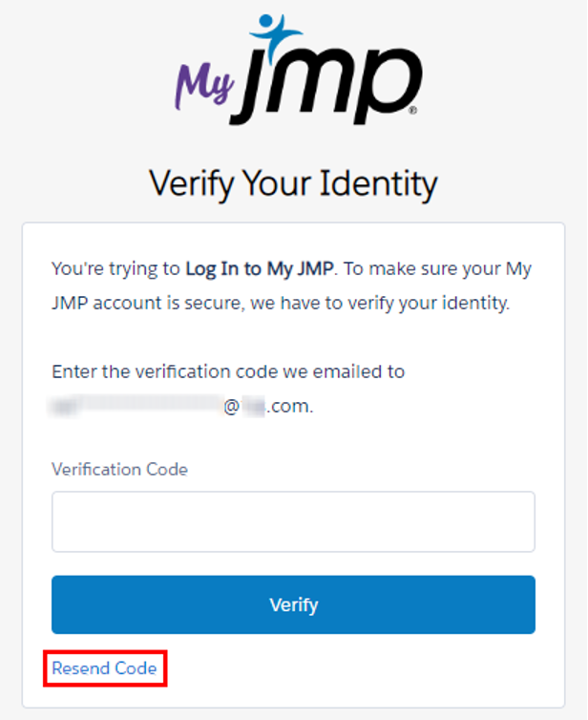Viewport: 588px width, 720px height.
Task: Click the "@" symbol in the email address
Action: coord(232,407)
